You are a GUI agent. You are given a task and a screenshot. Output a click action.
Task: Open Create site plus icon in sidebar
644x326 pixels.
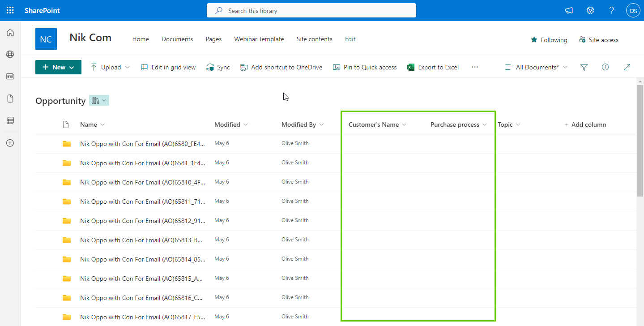[x=10, y=143]
